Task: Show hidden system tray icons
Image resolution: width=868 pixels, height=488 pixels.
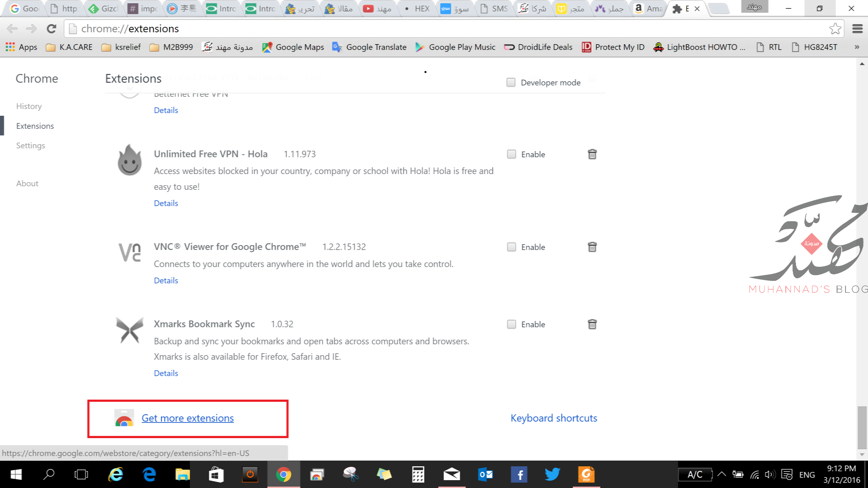Action: coord(722,474)
